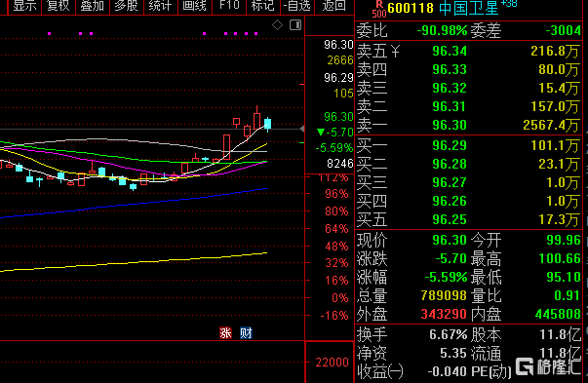
Task: Click the 22000 volume axis label
Action: 332,363
